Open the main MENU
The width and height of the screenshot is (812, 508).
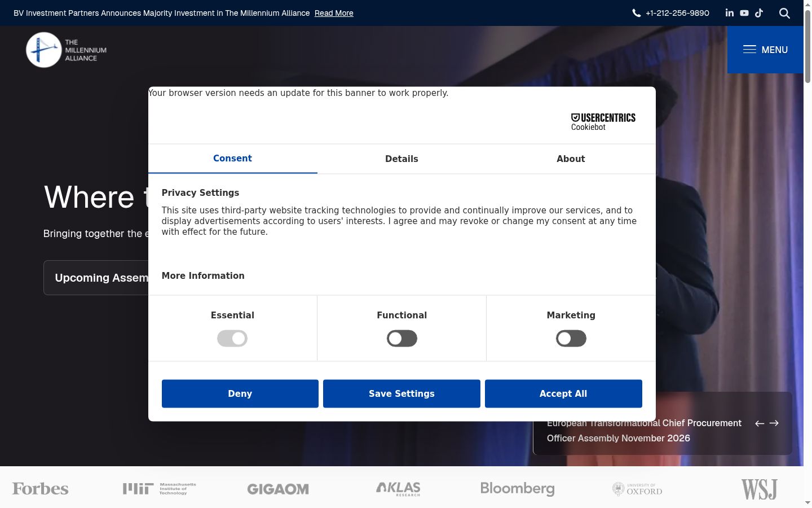pyautogui.click(x=765, y=50)
